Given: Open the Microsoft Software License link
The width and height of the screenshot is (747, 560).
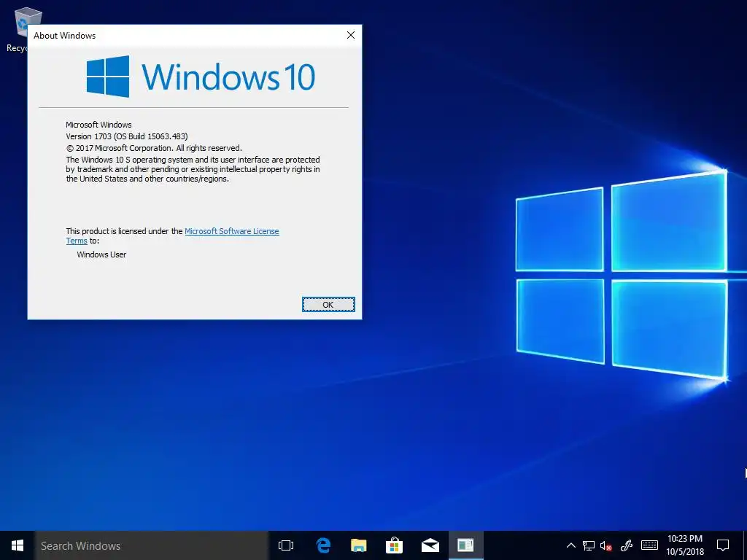Looking at the screenshot, I should point(231,231).
